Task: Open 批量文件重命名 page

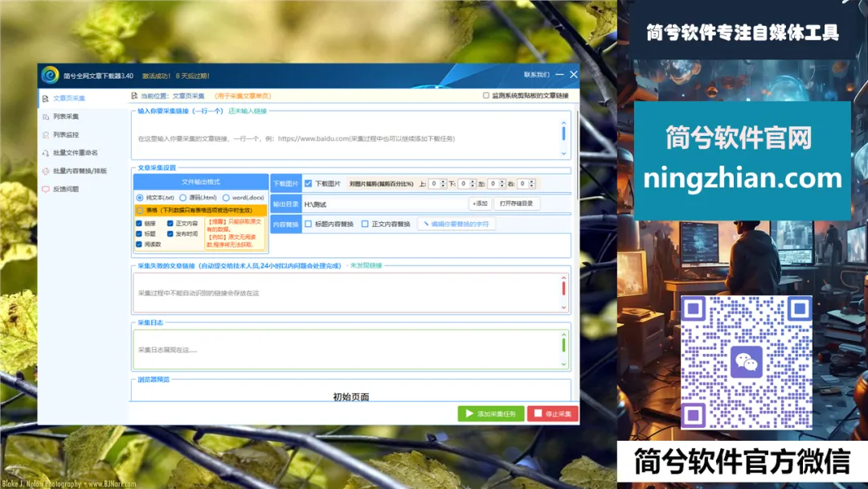Action: (76, 153)
